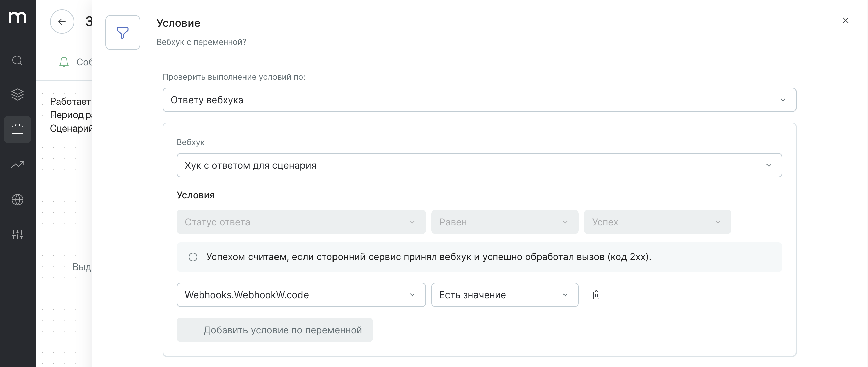Click the Вебхук field label
This screenshot has width=868, height=367.
[x=191, y=142]
